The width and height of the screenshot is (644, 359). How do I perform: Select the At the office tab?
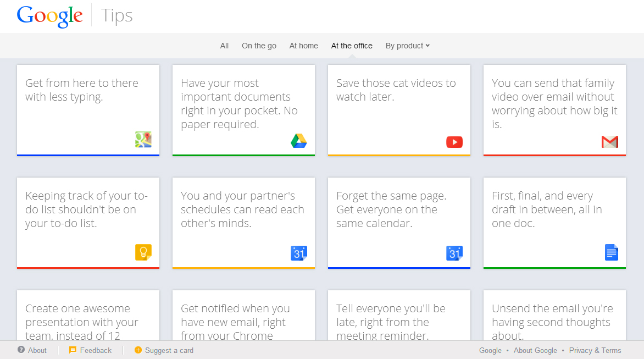tap(352, 46)
